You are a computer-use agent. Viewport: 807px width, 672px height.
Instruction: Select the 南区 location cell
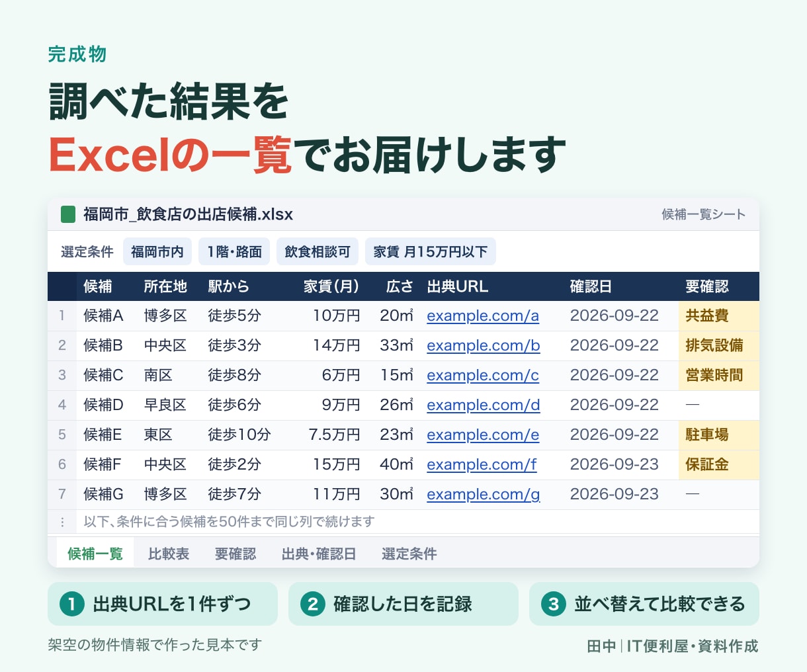coord(158,375)
